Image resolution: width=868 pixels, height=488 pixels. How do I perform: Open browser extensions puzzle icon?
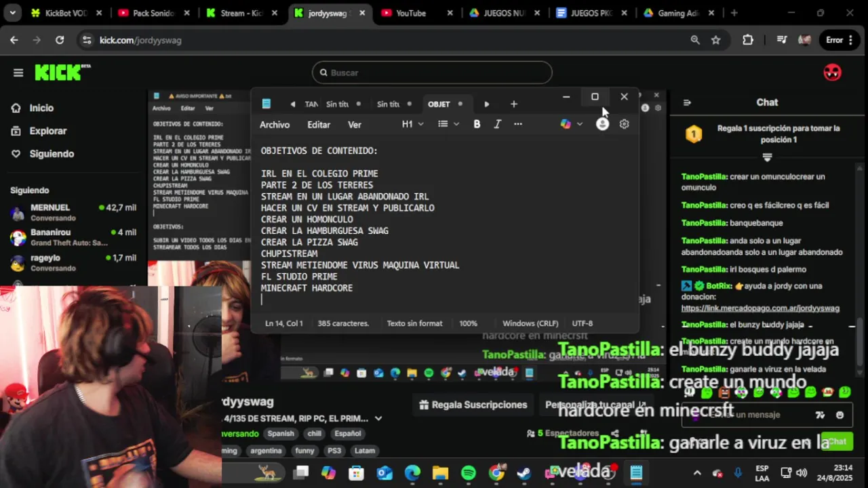point(748,40)
